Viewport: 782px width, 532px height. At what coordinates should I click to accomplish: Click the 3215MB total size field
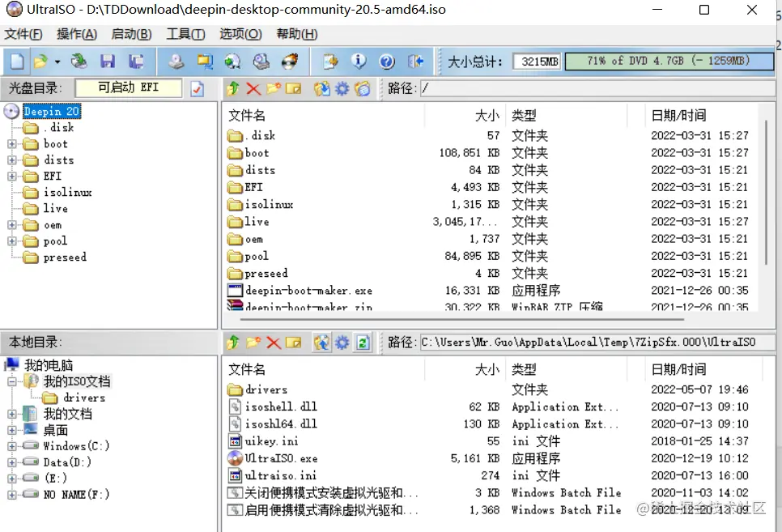coord(537,62)
